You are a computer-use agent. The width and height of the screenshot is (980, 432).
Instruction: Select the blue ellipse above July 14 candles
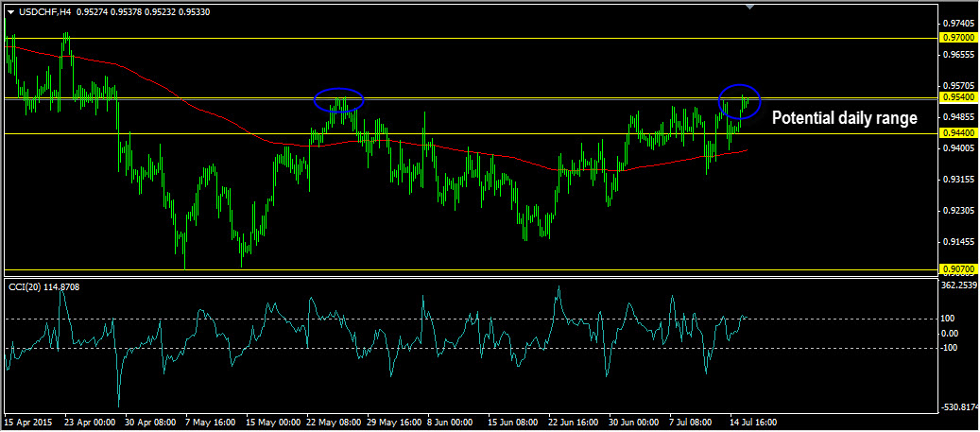pyautogui.click(x=739, y=101)
